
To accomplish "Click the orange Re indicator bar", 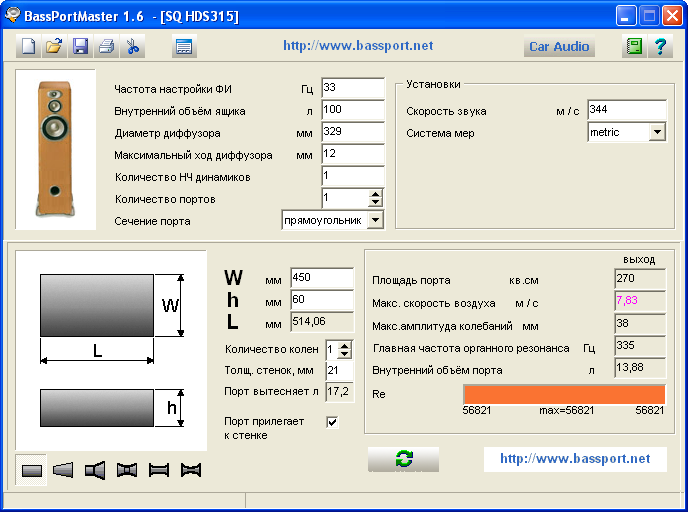I will coord(564,394).
